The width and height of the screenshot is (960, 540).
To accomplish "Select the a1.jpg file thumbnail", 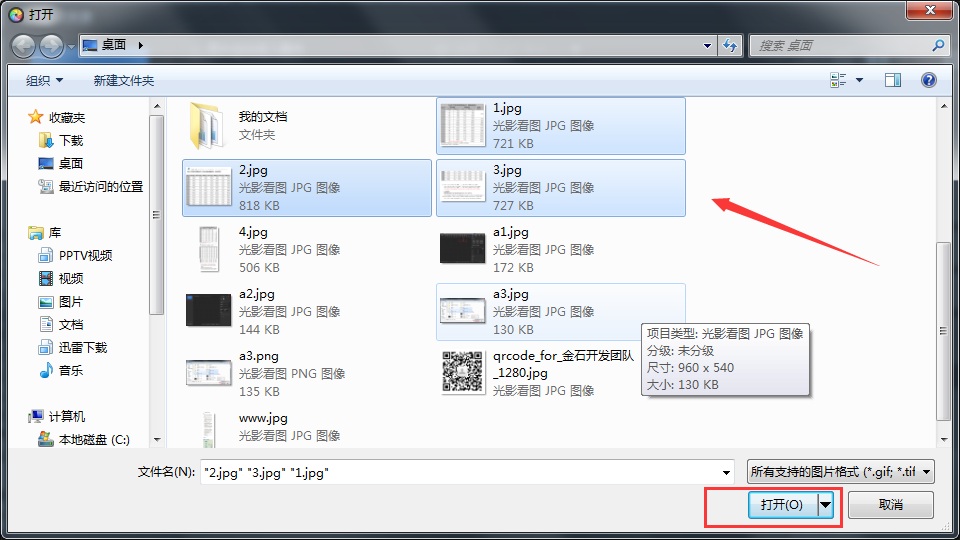I will point(462,249).
